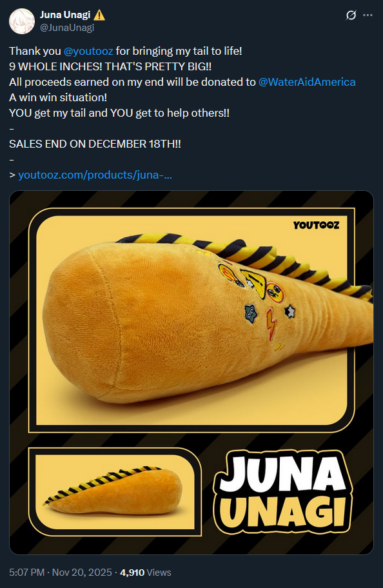Click the YOUTOOZ logo in the image
383x588 pixels.
tap(316, 225)
